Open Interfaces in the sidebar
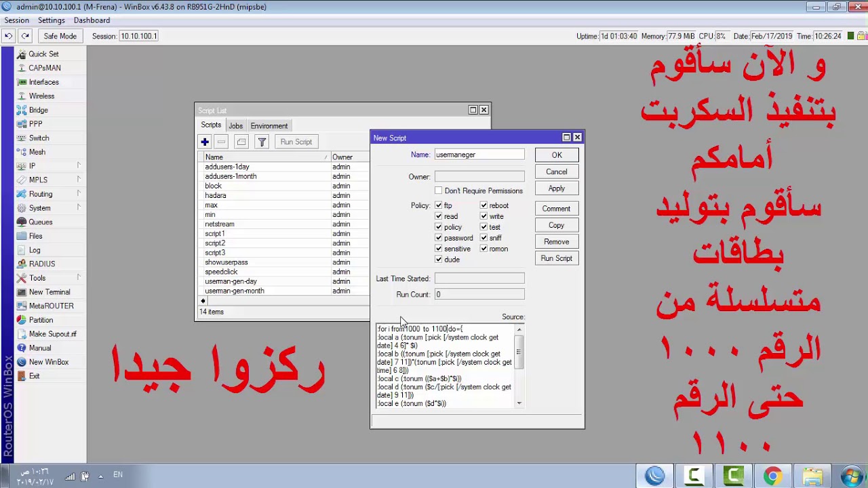Screen dimensions: 868x488 pyautogui.click(x=43, y=82)
